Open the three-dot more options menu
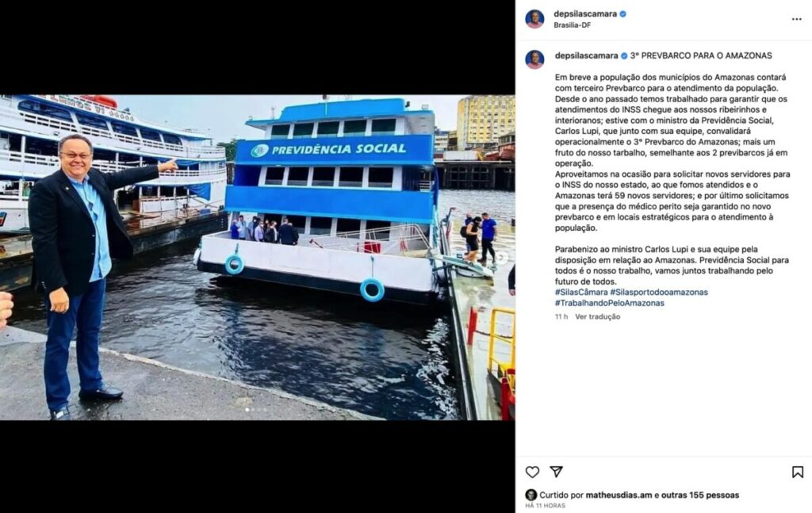This screenshot has width=812, height=513. click(796, 19)
